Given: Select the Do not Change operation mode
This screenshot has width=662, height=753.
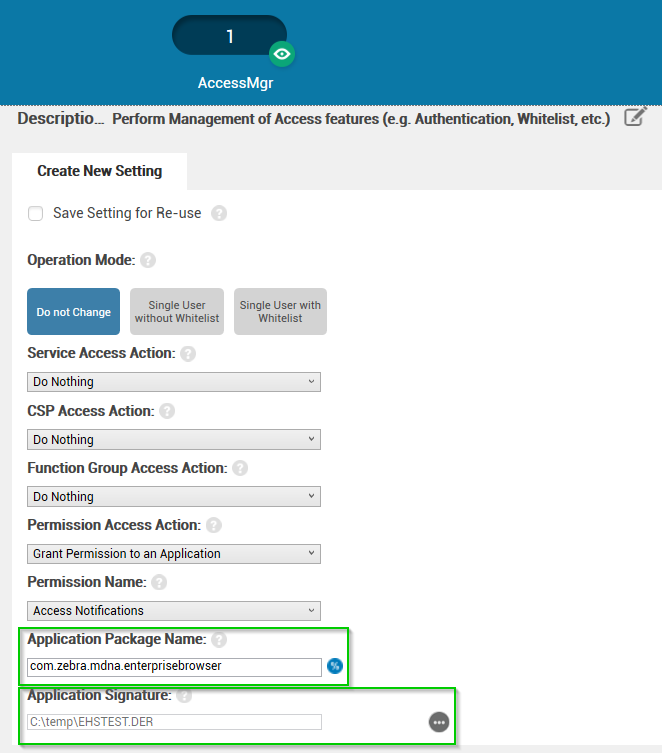Looking at the screenshot, I should pos(73,312).
